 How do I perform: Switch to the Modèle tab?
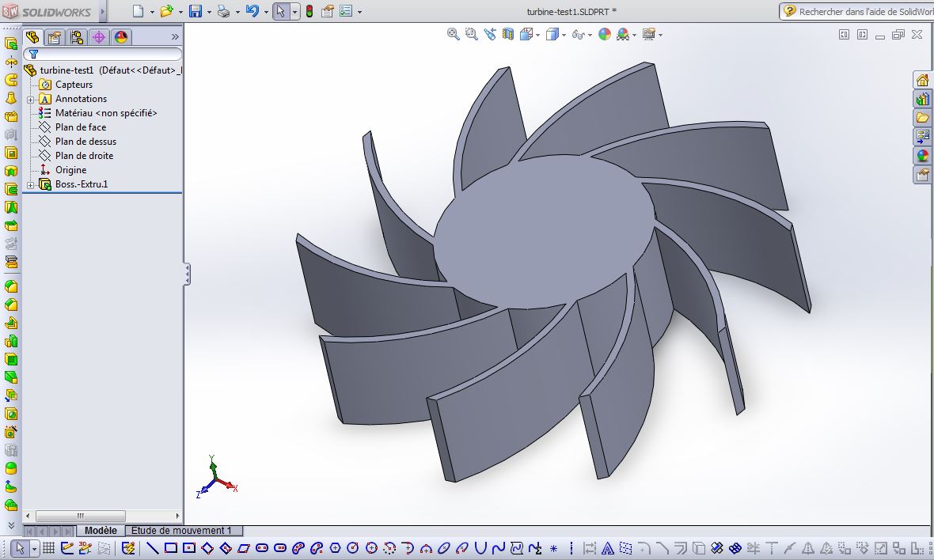tap(101, 530)
